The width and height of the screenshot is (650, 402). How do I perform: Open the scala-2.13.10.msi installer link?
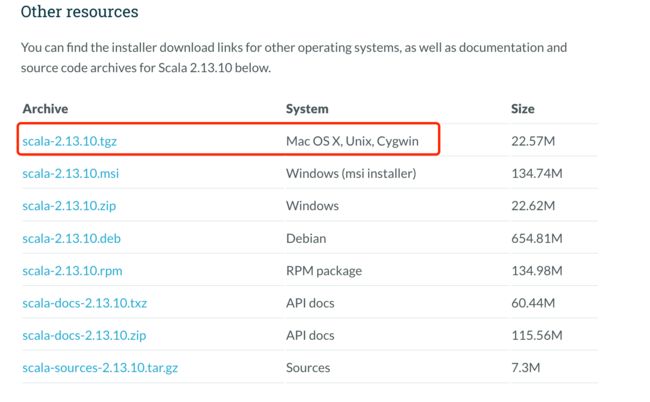(x=70, y=173)
